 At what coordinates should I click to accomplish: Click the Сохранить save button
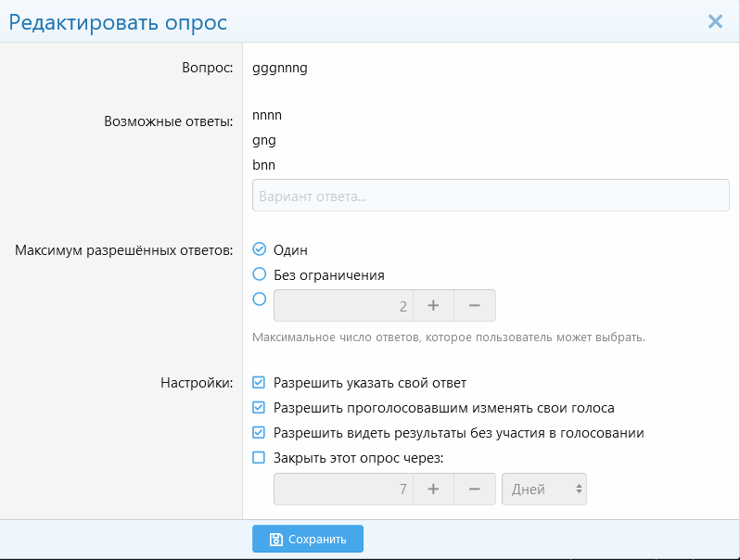pyautogui.click(x=308, y=539)
